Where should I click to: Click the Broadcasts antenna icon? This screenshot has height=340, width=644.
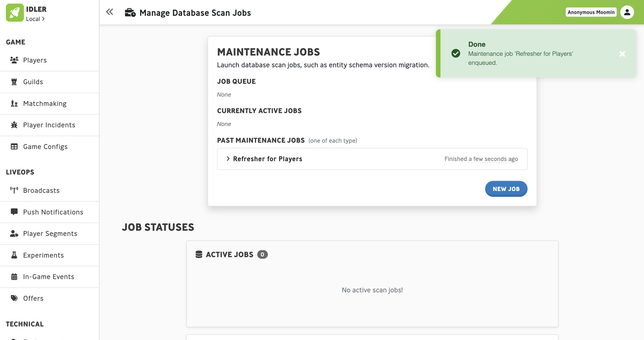tap(14, 190)
